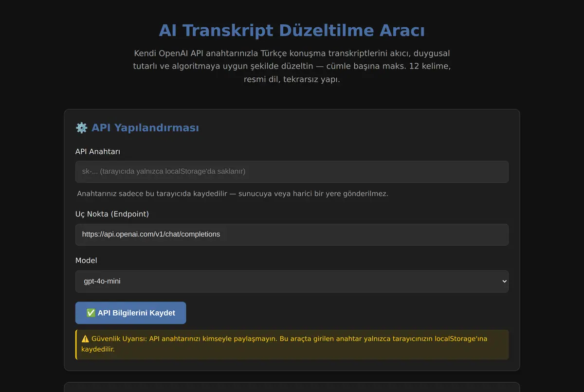Open the Model dropdown showing gpt-4o-mini

292,282
